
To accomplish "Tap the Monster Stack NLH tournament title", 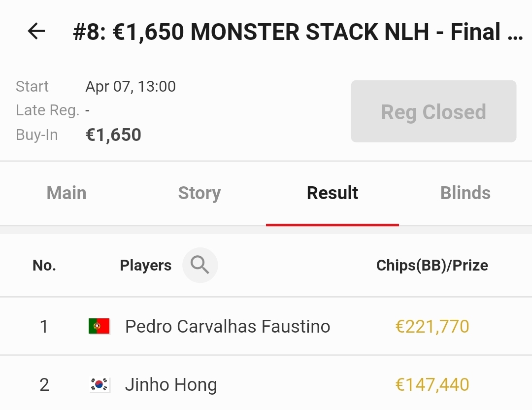I will [x=298, y=33].
